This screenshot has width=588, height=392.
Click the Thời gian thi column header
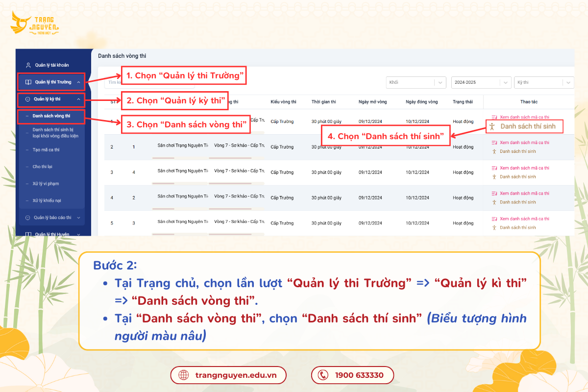click(323, 102)
